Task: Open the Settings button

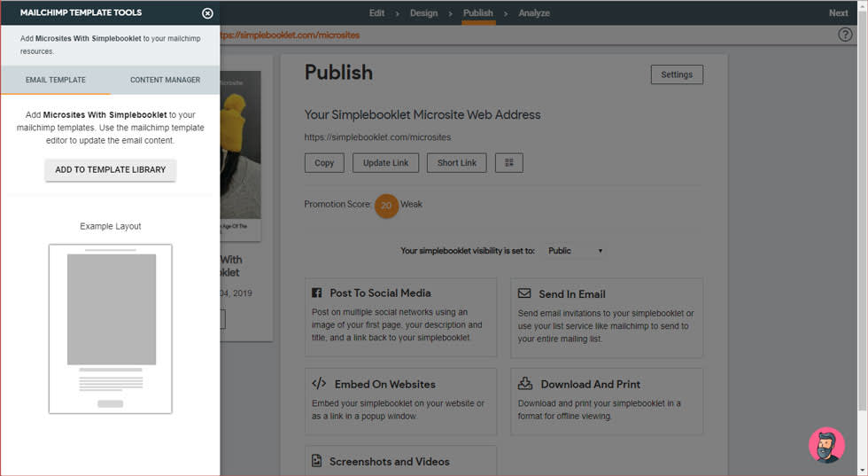Action: coord(677,74)
